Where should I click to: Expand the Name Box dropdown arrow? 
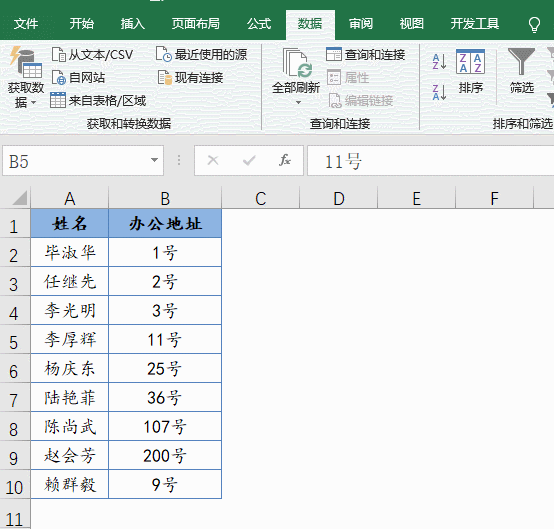(x=154, y=160)
